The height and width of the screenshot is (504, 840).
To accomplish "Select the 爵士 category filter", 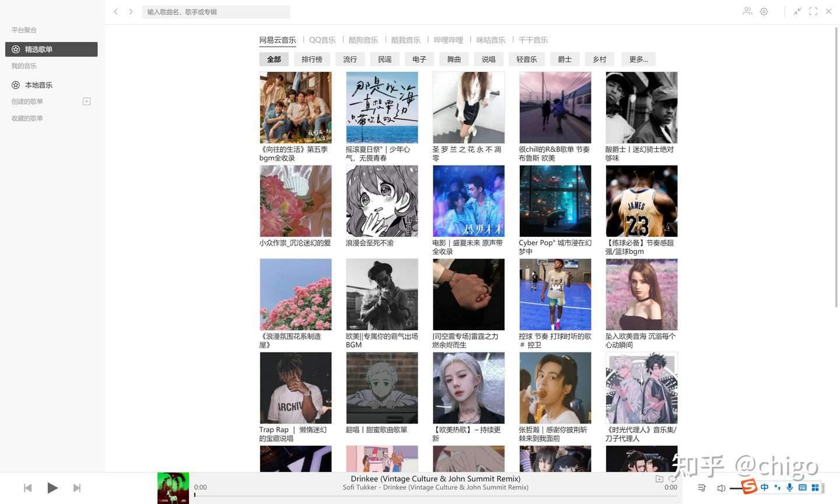I will (565, 60).
